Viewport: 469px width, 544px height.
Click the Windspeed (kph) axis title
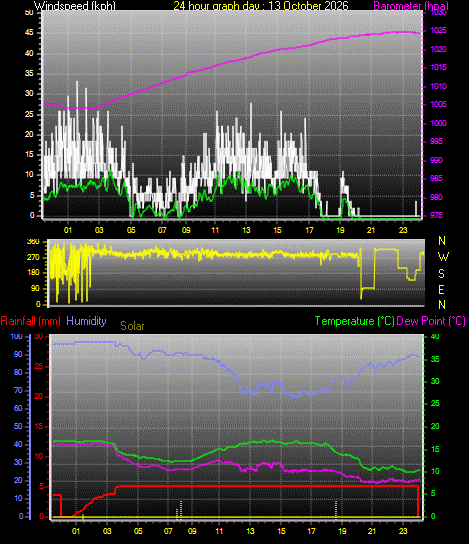(75, 5)
